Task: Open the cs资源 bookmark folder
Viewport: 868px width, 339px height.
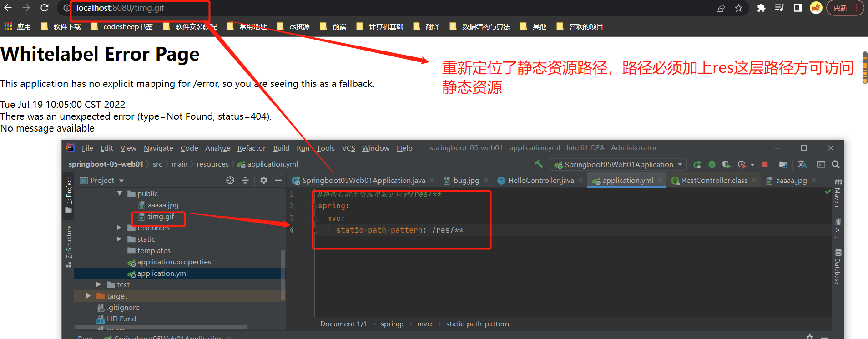Action: click(x=293, y=27)
